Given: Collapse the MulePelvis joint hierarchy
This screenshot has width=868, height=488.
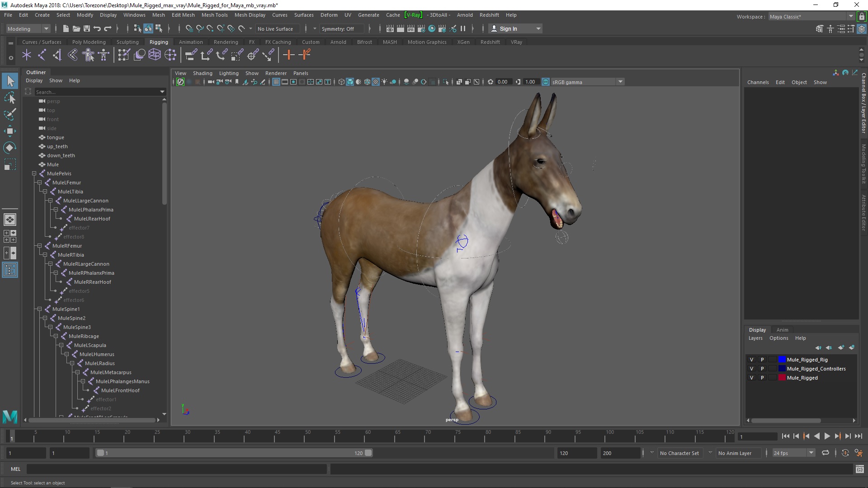Looking at the screenshot, I should [x=34, y=174].
